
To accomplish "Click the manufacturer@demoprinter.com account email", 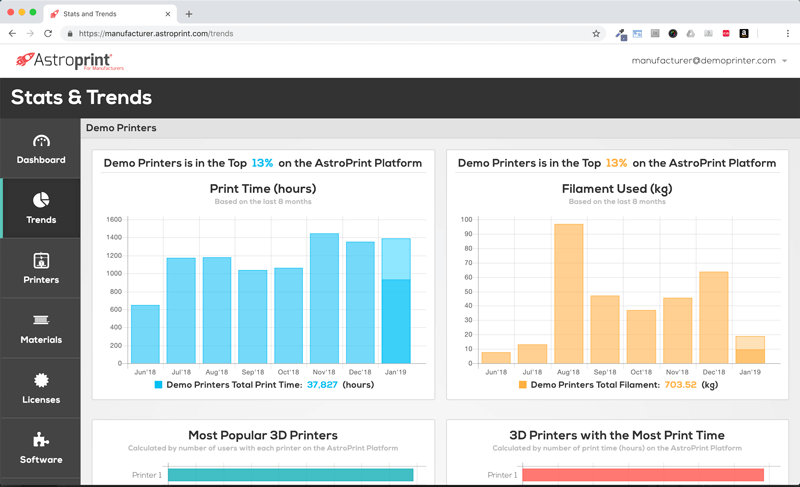I will [703, 61].
